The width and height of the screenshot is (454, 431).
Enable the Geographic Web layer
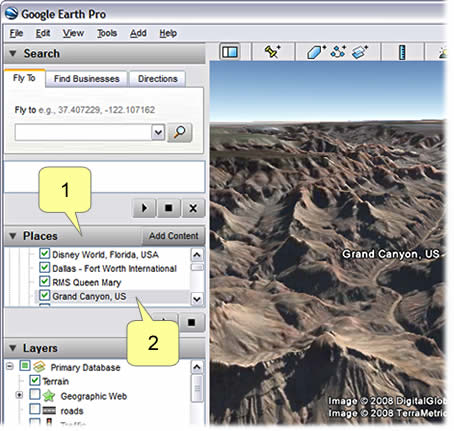pyautogui.click(x=35, y=394)
